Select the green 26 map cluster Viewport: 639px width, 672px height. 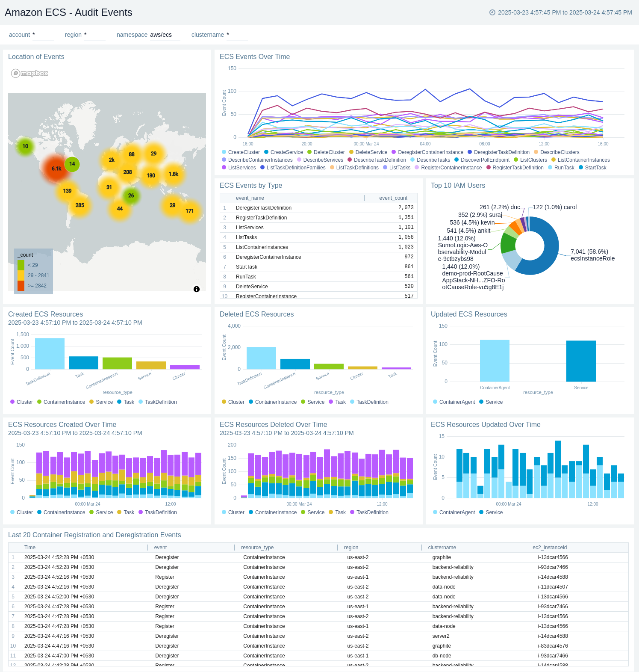131,195
